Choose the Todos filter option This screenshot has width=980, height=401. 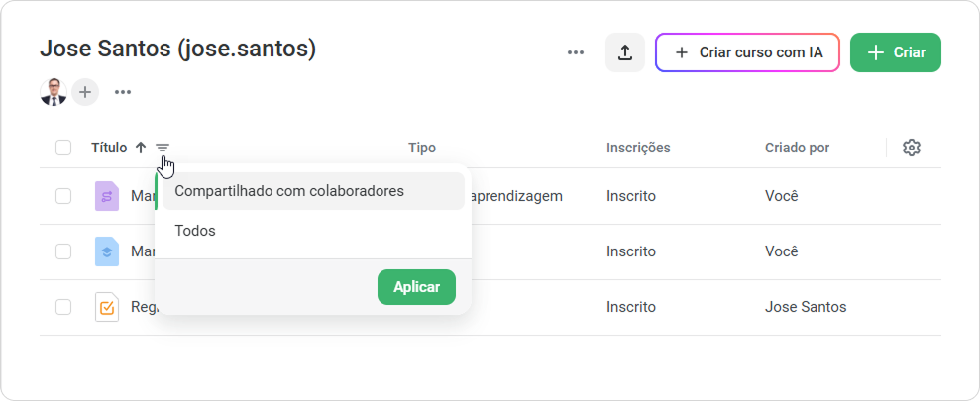click(x=313, y=231)
